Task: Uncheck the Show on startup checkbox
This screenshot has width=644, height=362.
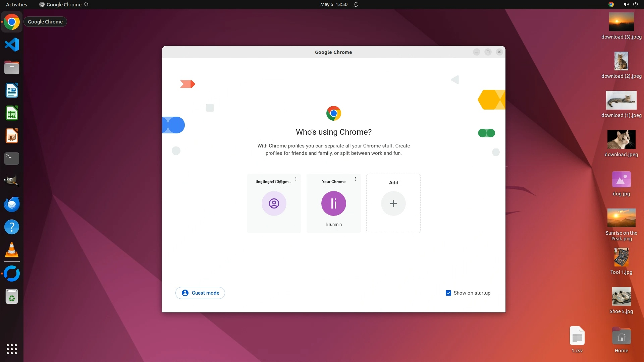Action: point(448,293)
